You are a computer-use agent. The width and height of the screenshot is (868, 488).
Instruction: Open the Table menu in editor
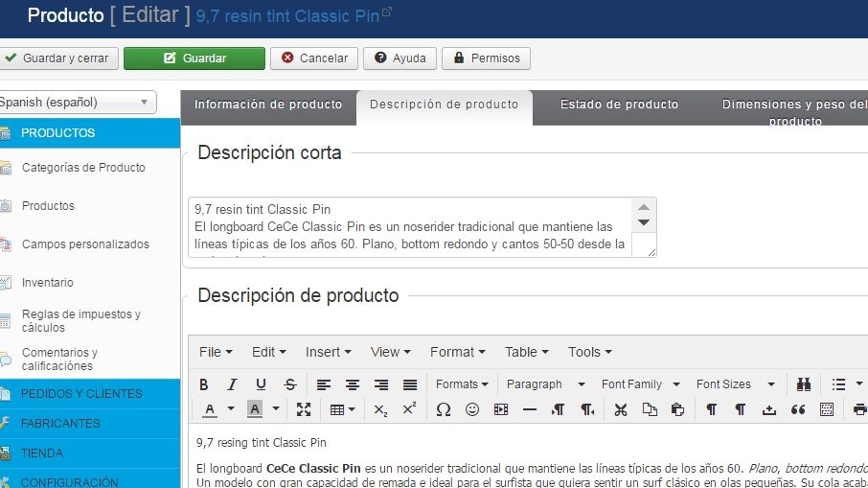coord(526,352)
